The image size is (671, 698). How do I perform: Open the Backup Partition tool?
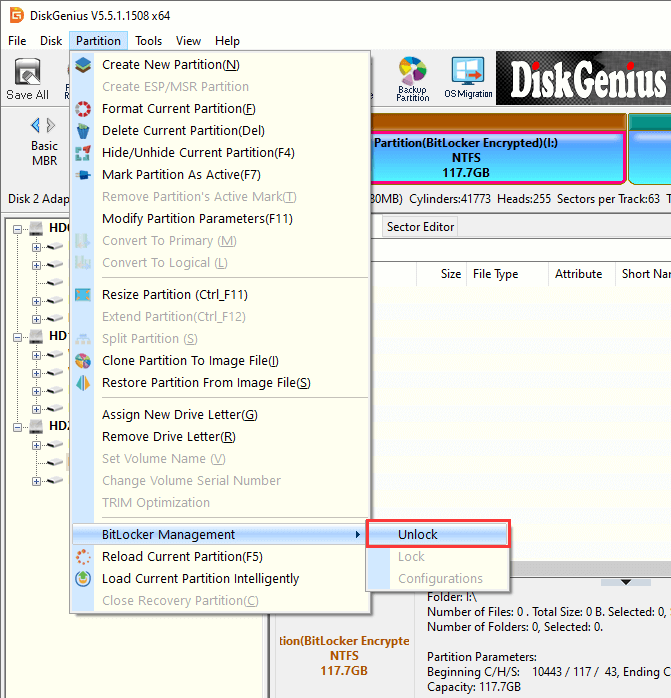412,78
